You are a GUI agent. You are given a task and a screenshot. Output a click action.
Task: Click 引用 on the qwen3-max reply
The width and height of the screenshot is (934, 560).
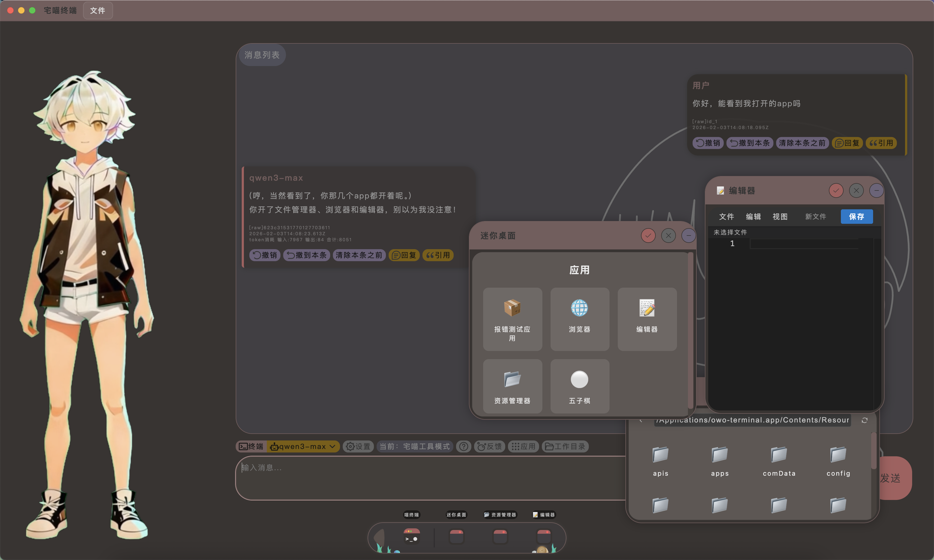pyautogui.click(x=438, y=255)
